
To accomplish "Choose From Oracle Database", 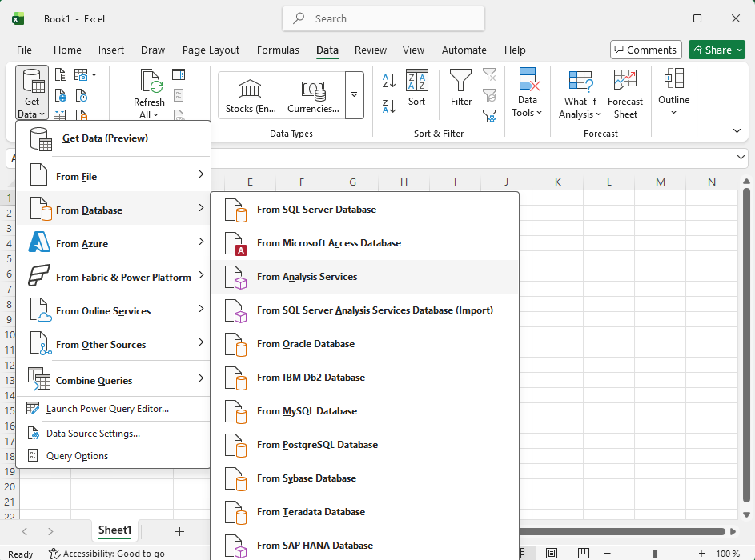I will [x=365, y=344].
